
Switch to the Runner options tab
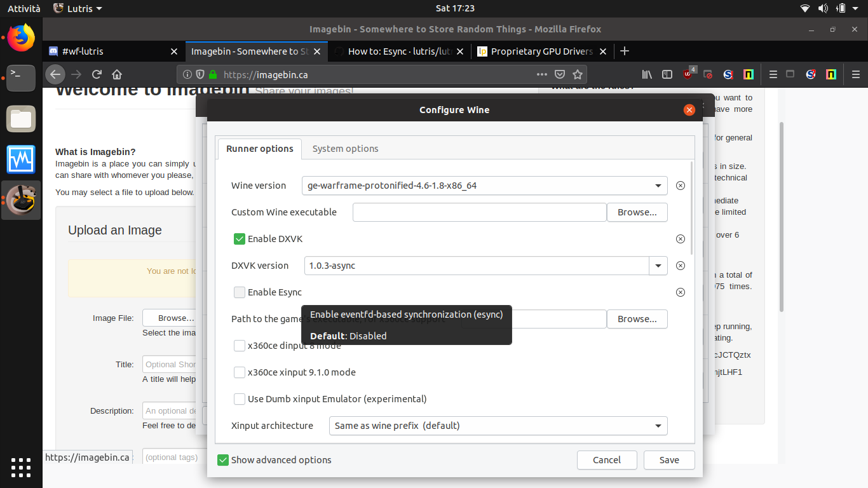coord(260,149)
